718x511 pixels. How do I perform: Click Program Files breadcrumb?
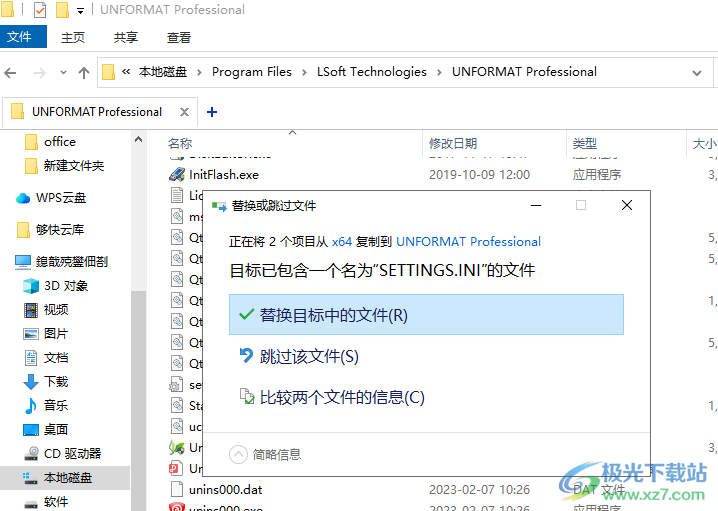click(251, 72)
